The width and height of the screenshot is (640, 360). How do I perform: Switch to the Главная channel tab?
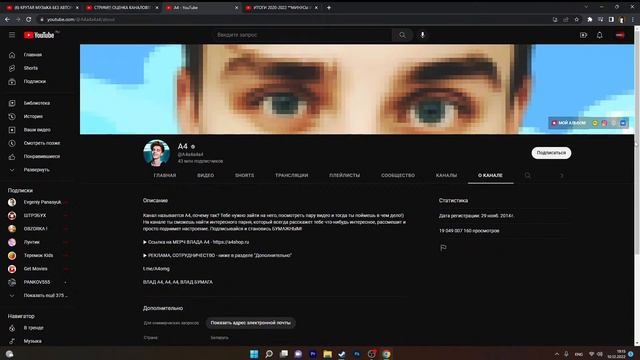(165, 175)
